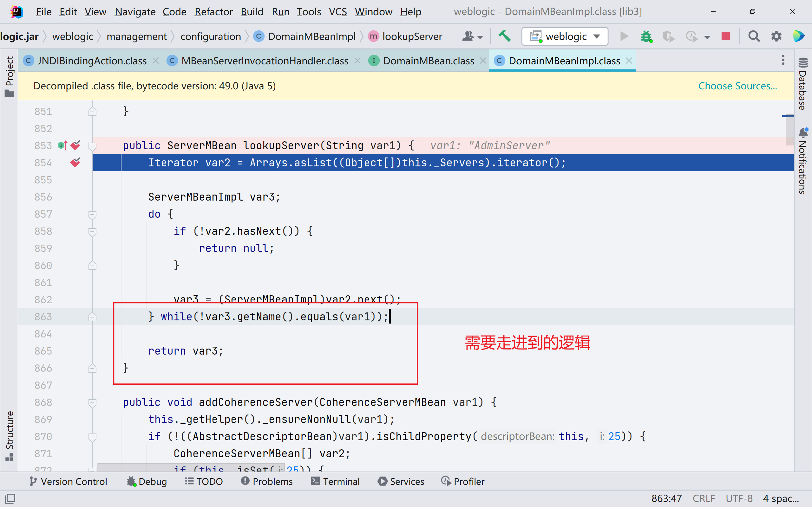Open the weblogic run configuration dropdown
The image size is (812, 507).
click(565, 36)
